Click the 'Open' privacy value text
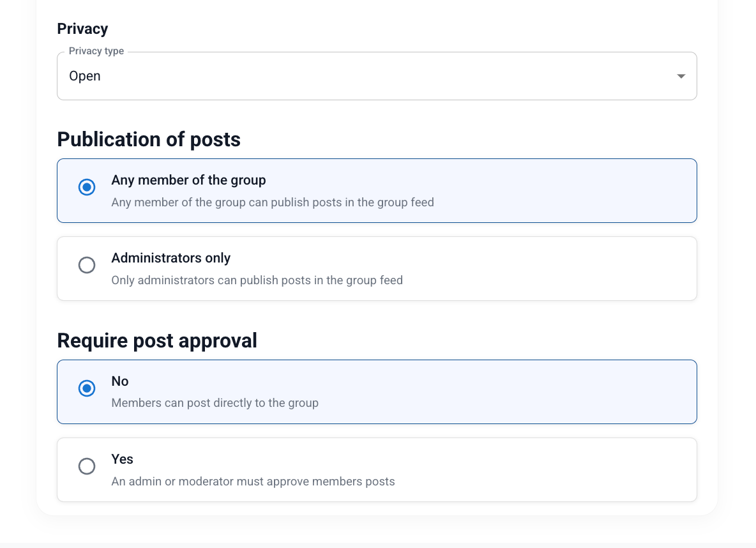The height and width of the screenshot is (548, 756). (85, 76)
